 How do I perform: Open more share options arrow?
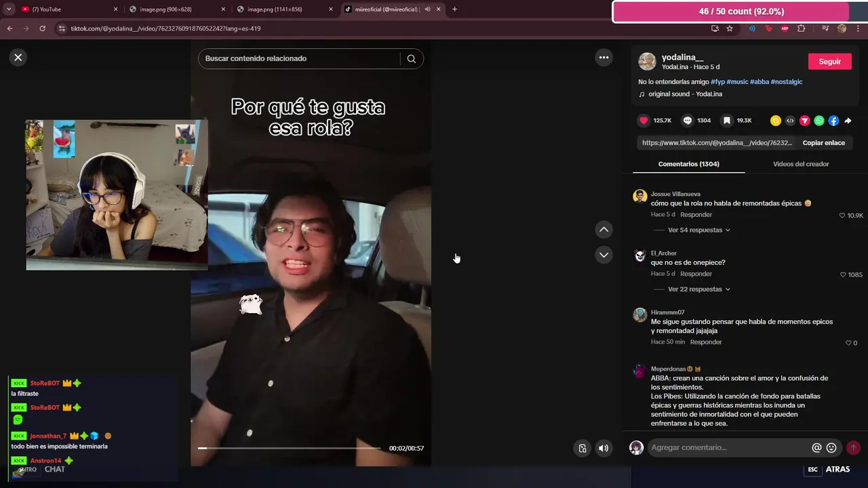848,121
